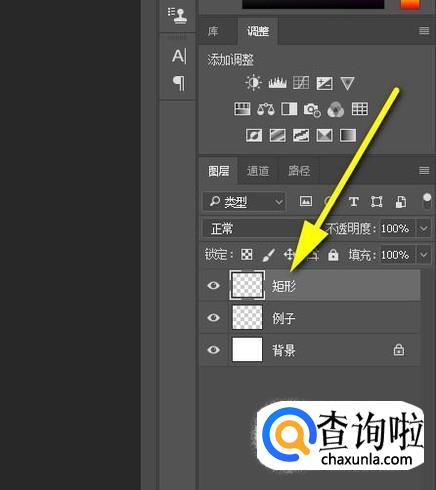Switch to the 路径 tab
This screenshot has width=436, height=490.
(x=299, y=171)
